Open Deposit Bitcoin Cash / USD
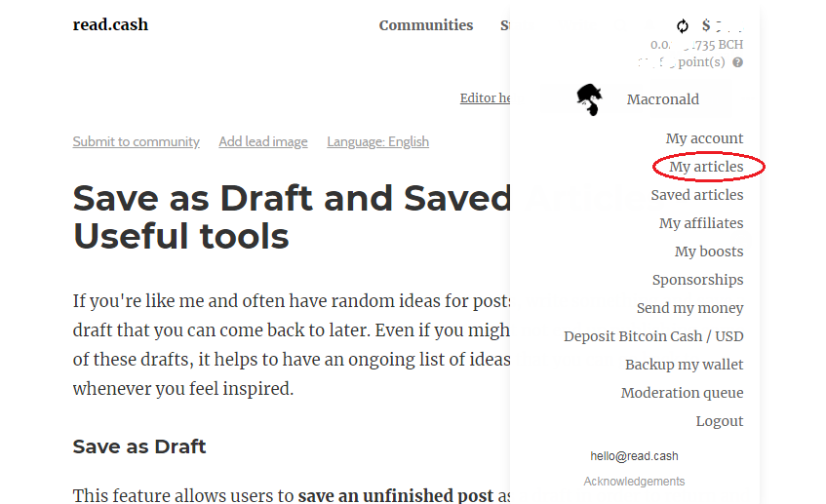Viewport: 826px width, 504px height. 653,336
